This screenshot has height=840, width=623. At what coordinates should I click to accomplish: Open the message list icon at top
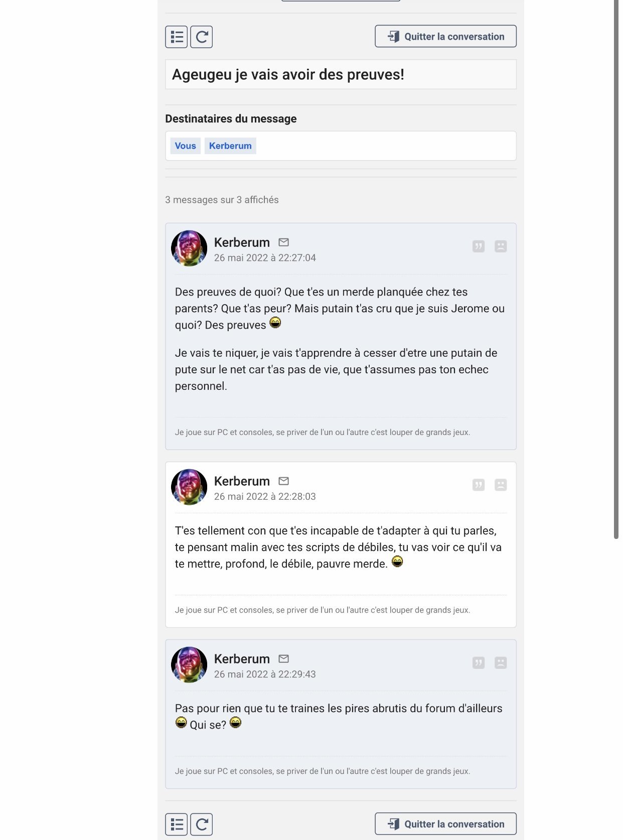point(176,37)
